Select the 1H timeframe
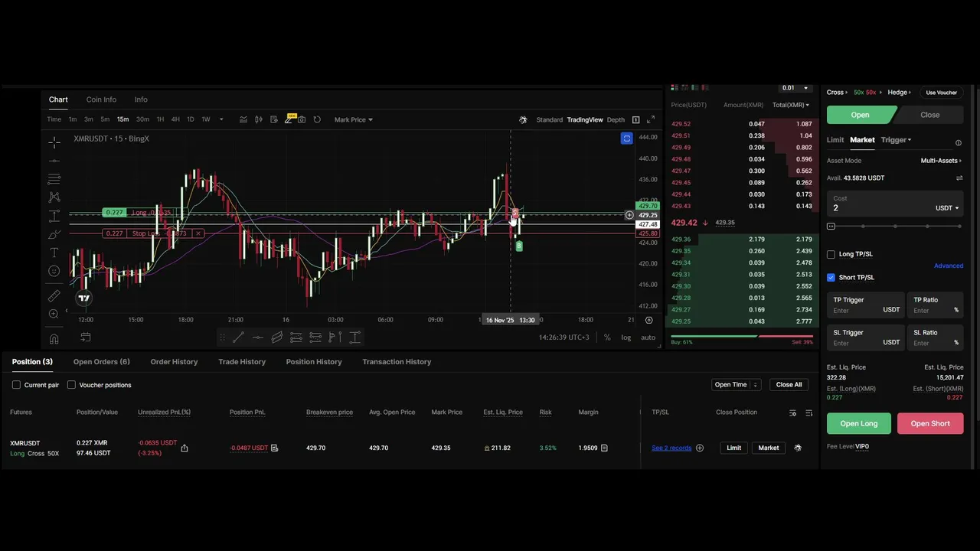Image resolution: width=980 pixels, height=551 pixels. tap(160, 119)
